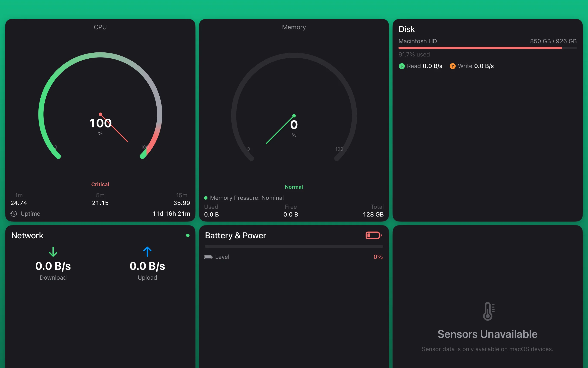
Task: Click the 91.7% used label
Action: (x=414, y=54)
